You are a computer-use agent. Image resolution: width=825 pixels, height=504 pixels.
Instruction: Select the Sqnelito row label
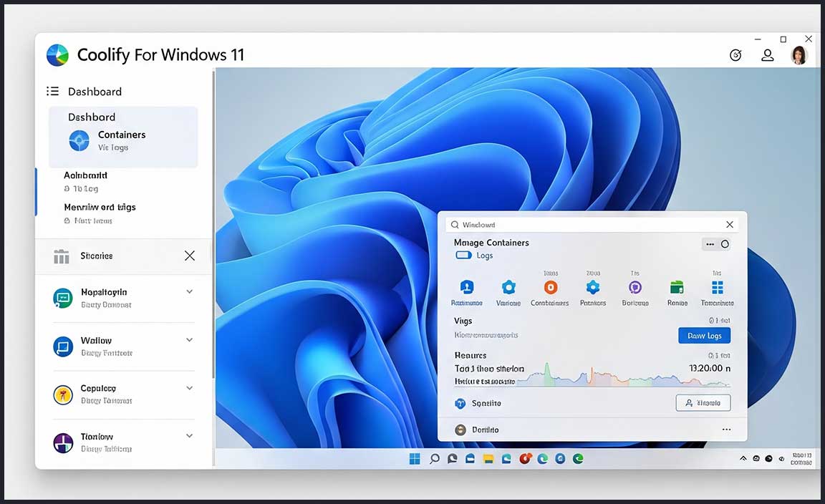[486, 404]
